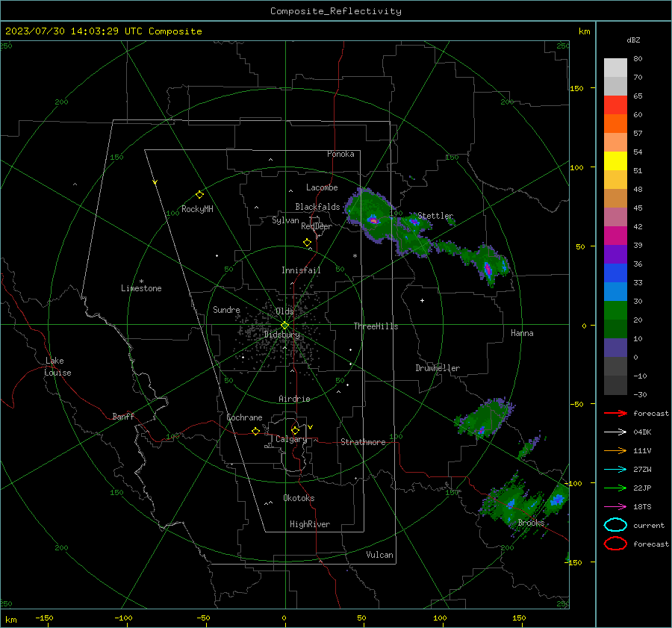The image size is (672, 628).
Task: Click the Drumheller town label
Action: [438, 368]
